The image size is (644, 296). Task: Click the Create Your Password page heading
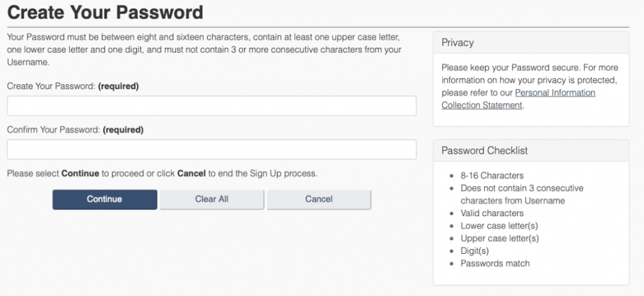tap(105, 12)
